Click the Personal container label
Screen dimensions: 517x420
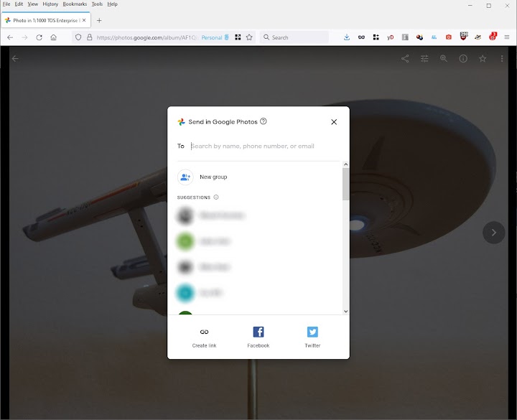coord(212,37)
